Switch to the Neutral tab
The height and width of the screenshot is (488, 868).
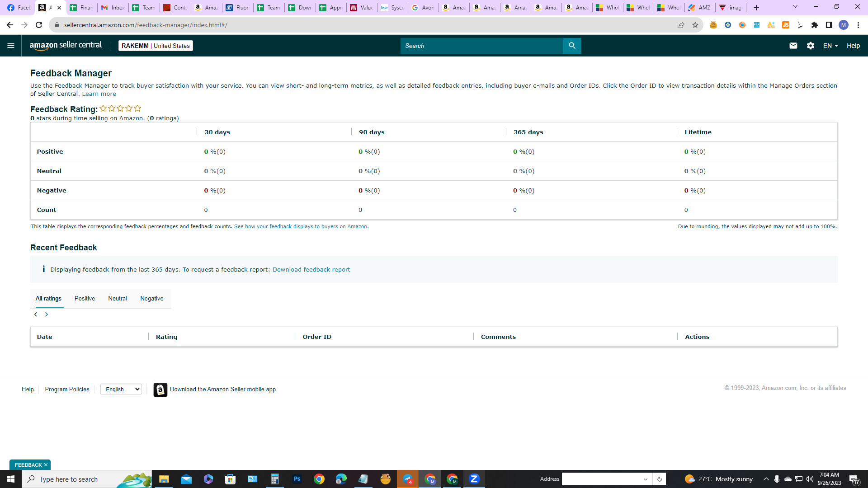(118, 299)
